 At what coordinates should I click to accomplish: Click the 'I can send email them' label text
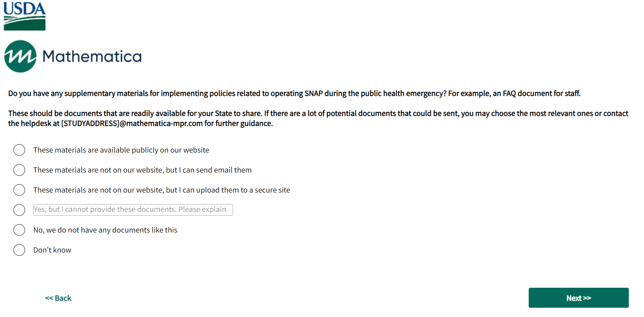[x=142, y=170]
